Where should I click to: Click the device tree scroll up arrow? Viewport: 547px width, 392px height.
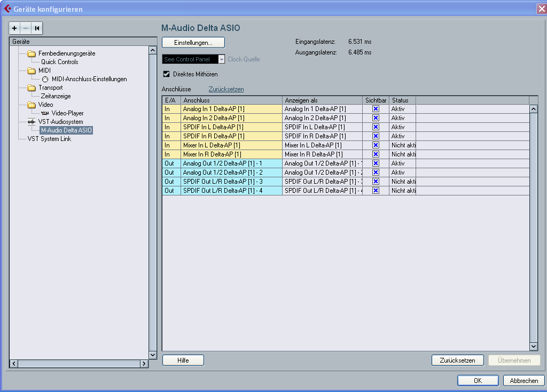pos(153,50)
